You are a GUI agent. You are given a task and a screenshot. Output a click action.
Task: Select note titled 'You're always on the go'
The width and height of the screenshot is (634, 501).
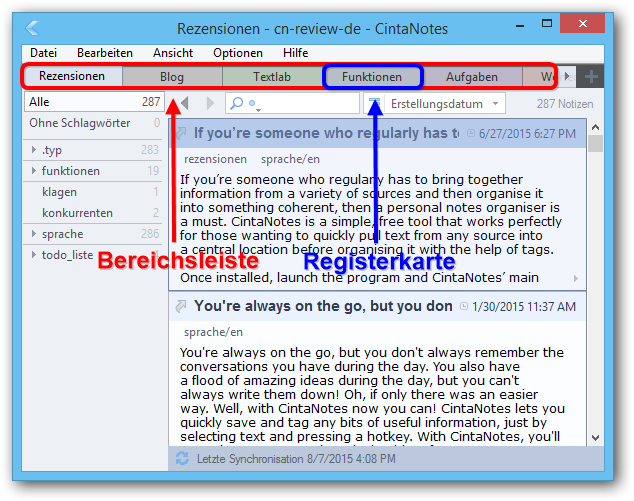(323, 306)
